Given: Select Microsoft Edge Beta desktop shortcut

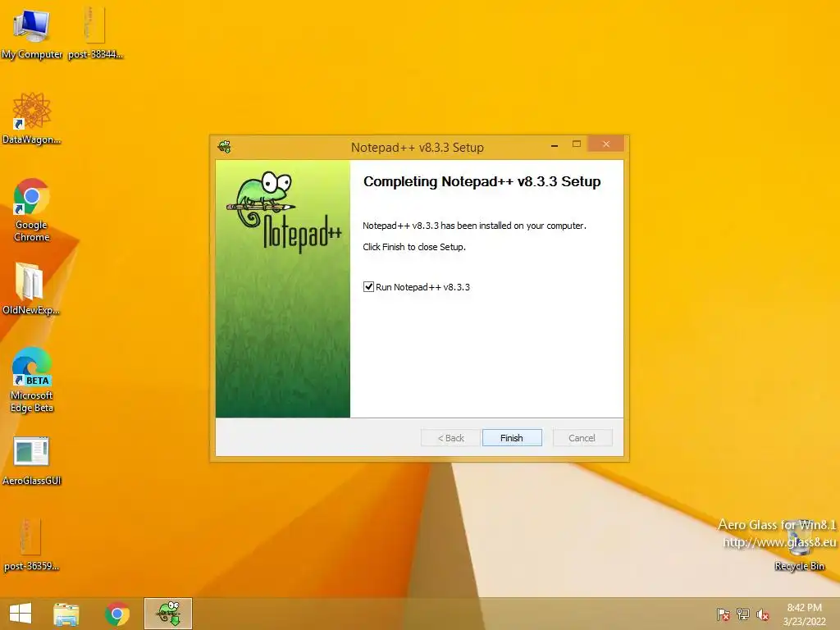Looking at the screenshot, I should (32, 380).
